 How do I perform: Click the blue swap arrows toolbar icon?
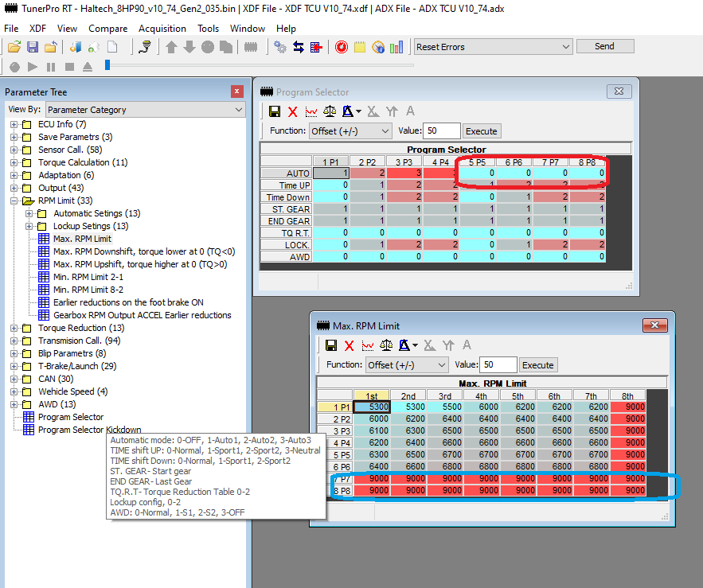click(x=298, y=47)
